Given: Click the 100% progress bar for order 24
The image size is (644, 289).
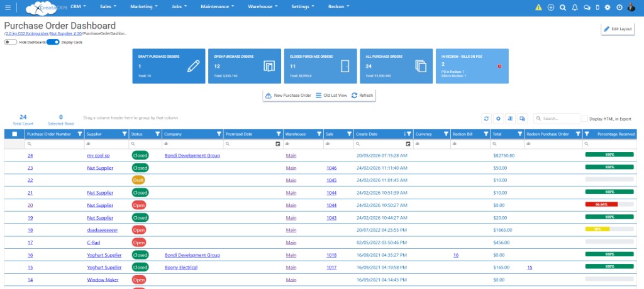Looking at the screenshot, I should tap(609, 155).
